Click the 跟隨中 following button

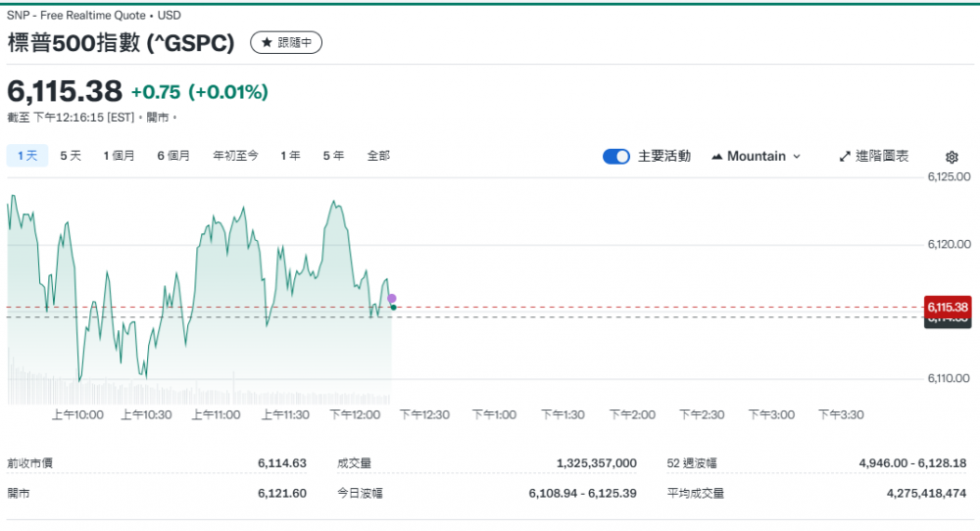[286, 43]
